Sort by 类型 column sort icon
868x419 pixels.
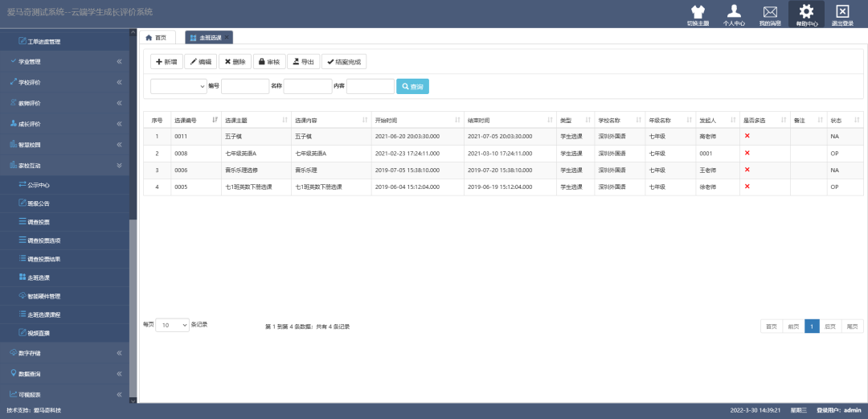[588, 121]
